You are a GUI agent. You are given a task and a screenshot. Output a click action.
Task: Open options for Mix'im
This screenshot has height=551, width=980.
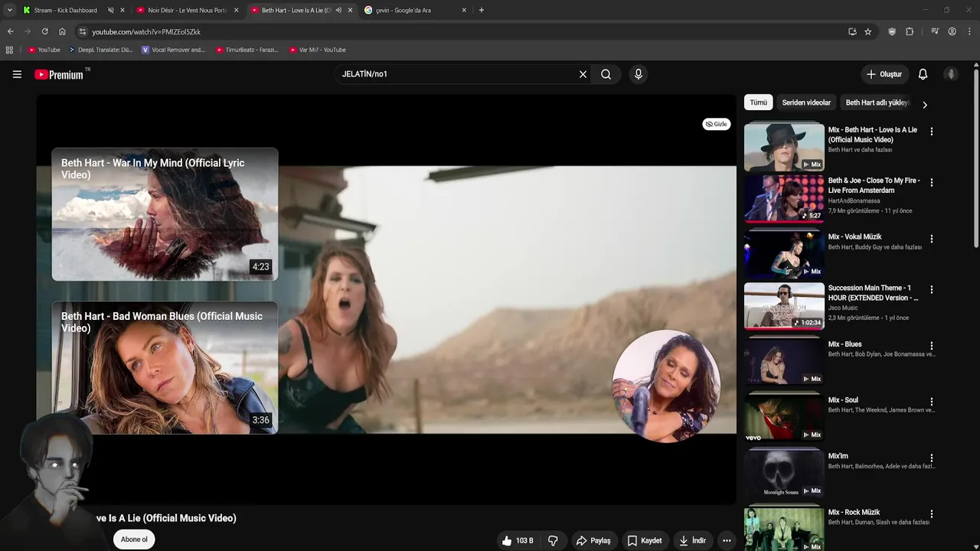(x=931, y=458)
